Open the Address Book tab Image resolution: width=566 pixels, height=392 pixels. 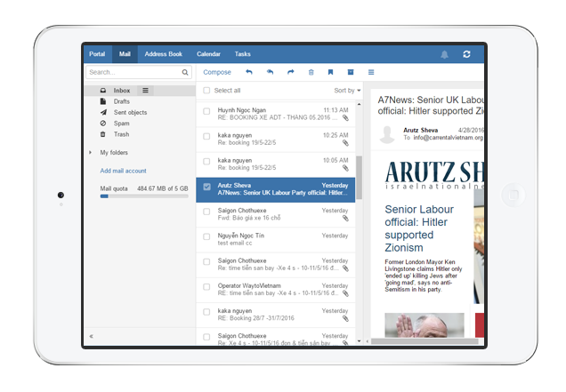point(164,54)
